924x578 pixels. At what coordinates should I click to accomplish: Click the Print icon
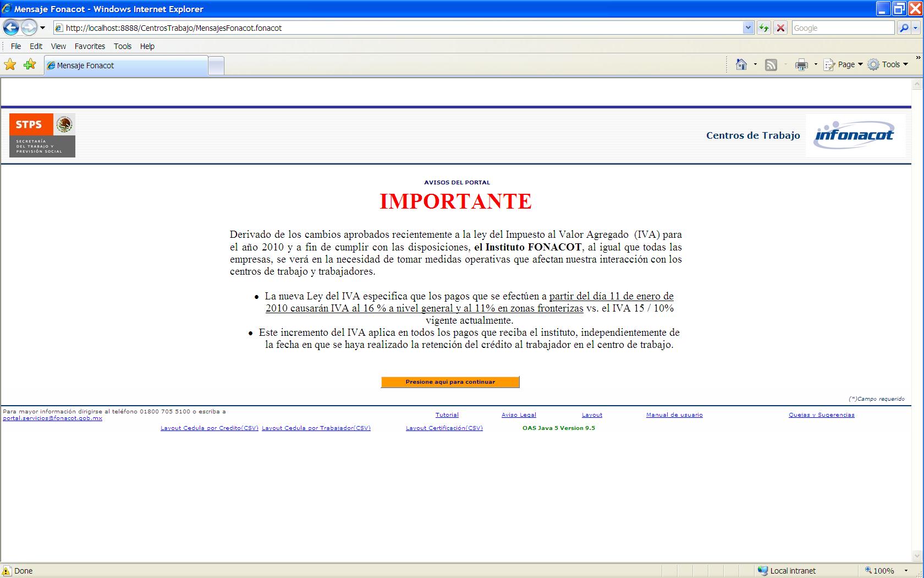point(801,65)
